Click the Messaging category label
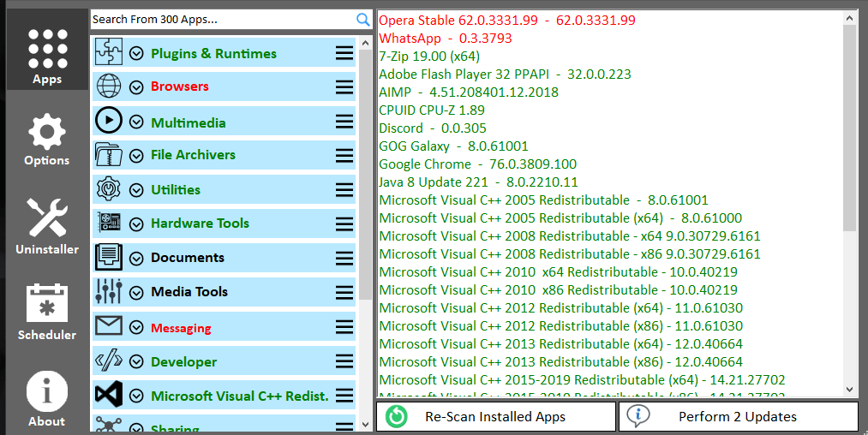 (x=181, y=328)
